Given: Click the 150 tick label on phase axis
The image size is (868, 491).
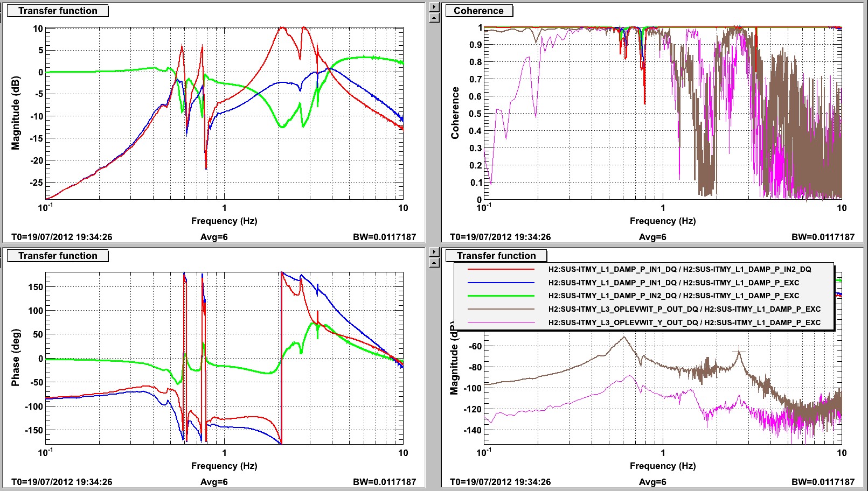Looking at the screenshot, I should 36,287.
